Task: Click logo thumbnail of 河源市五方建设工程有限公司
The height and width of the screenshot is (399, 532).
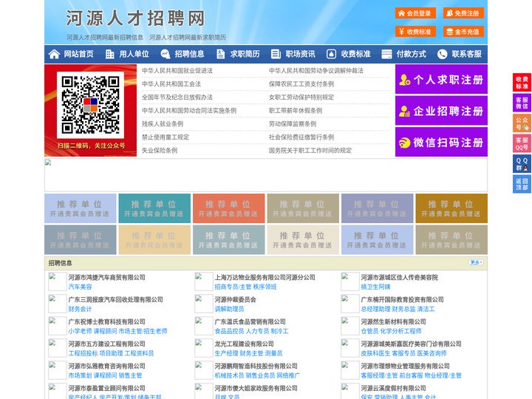Action: [57, 348]
